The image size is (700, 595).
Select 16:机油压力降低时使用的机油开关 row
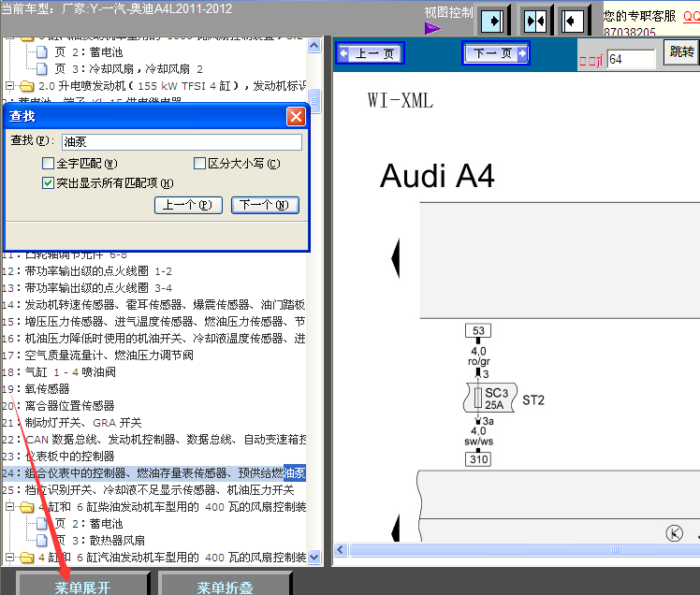(x=153, y=339)
